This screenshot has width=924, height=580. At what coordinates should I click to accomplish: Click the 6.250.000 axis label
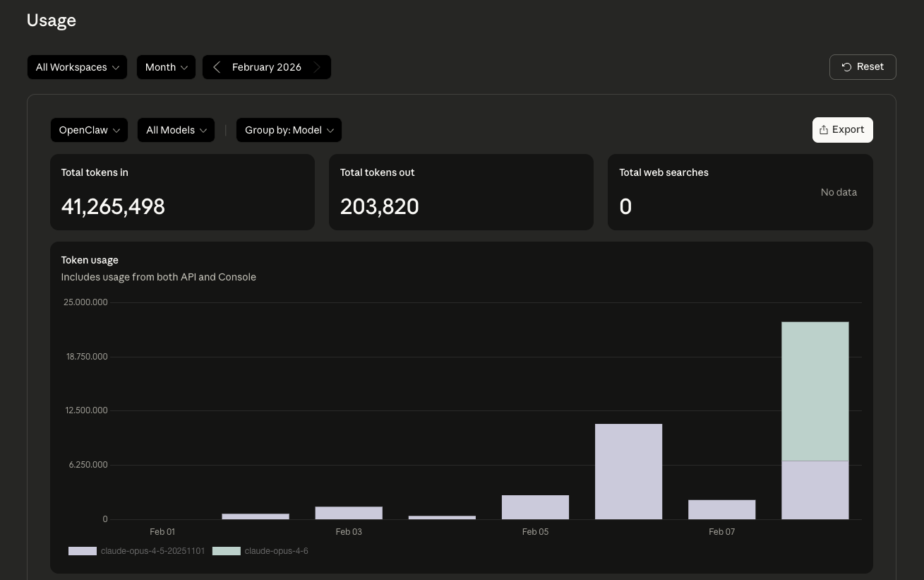tap(88, 465)
